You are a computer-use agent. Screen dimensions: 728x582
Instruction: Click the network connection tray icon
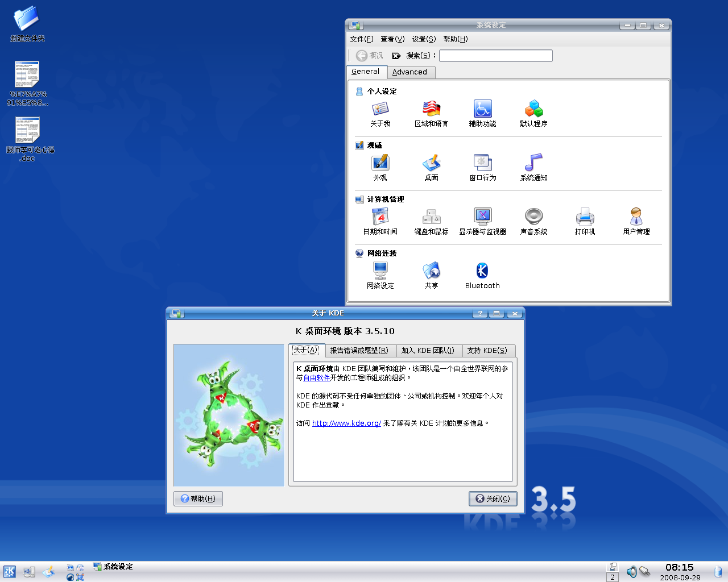(x=644, y=571)
